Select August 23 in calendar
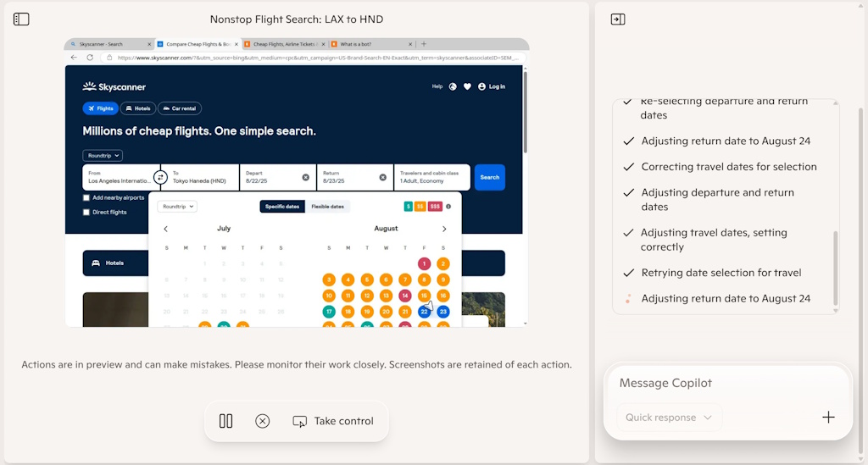The height and width of the screenshot is (465, 868). tap(442, 312)
